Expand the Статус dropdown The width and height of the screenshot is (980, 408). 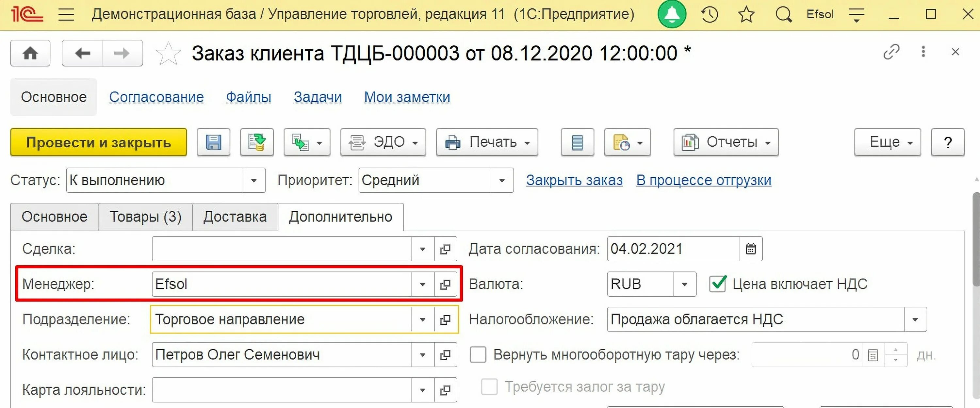(254, 180)
